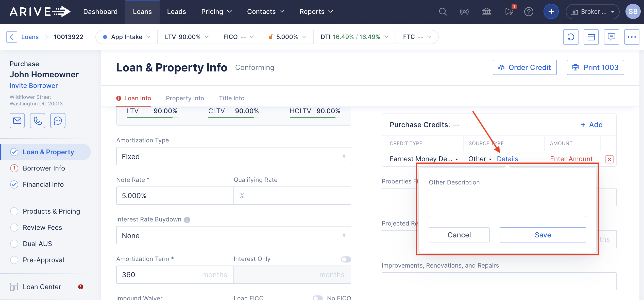Remove credit row with red X
The height and width of the screenshot is (300, 644).
pos(609,159)
